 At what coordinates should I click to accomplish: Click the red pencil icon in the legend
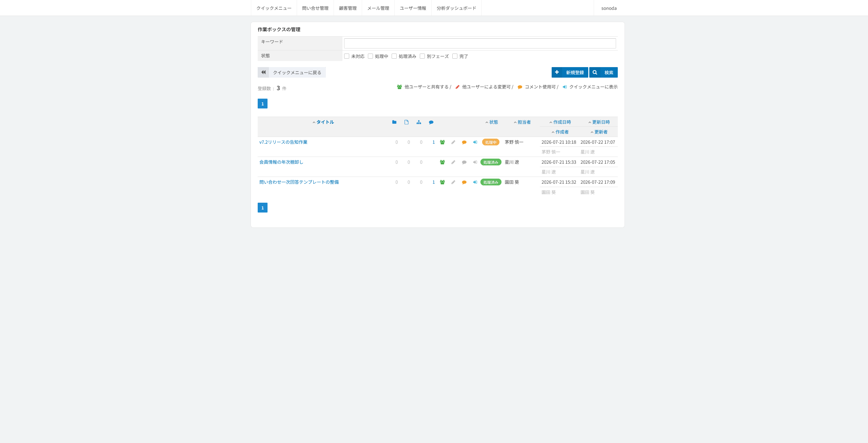(457, 87)
